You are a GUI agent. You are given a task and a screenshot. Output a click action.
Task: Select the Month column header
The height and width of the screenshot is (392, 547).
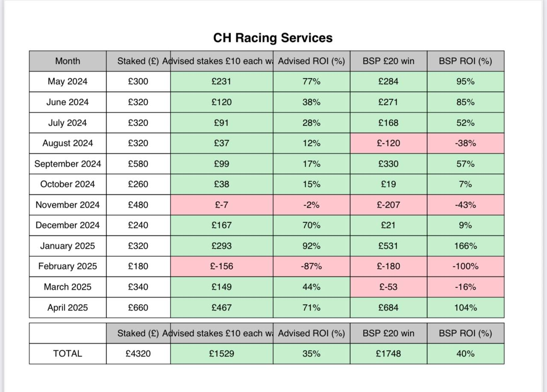68,61
